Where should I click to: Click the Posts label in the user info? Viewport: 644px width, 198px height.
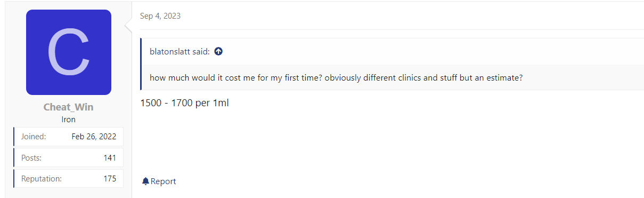(x=31, y=158)
